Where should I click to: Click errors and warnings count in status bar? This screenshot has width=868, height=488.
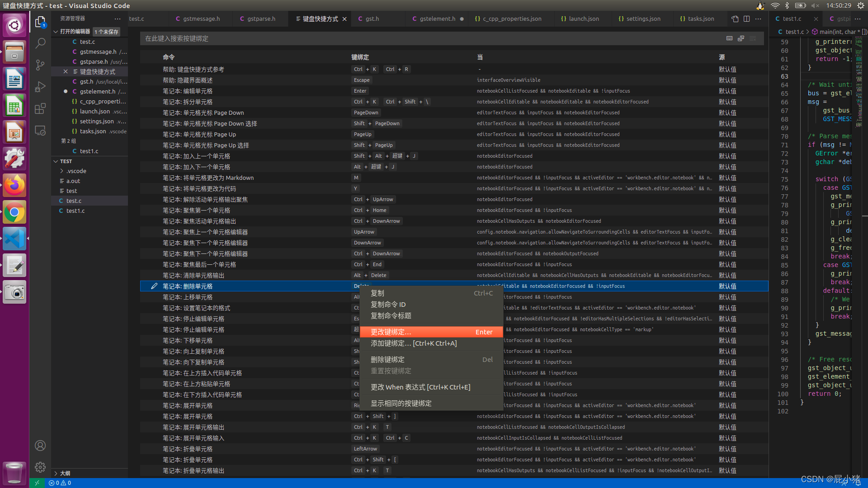pos(60,483)
